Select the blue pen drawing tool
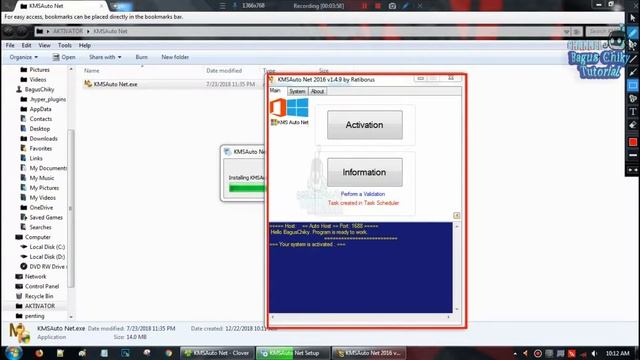The image size is (640, 360). point(633,33)
